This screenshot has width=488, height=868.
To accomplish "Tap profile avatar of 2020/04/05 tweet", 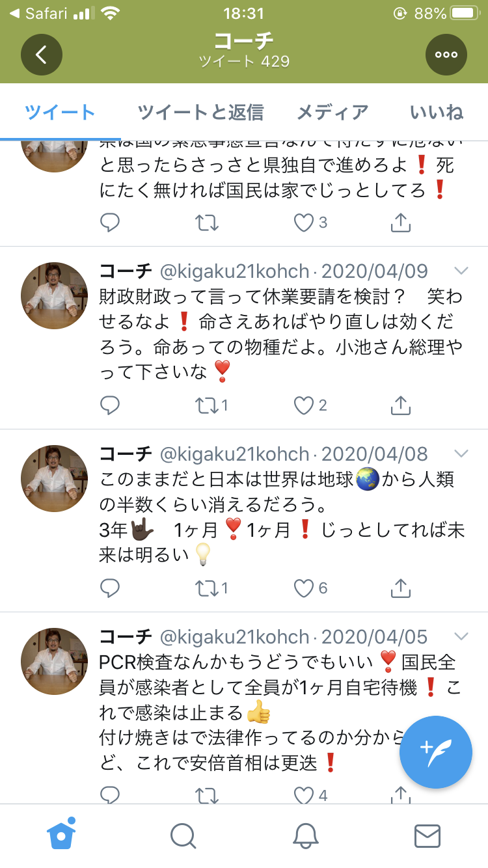I will pos(55,661).
